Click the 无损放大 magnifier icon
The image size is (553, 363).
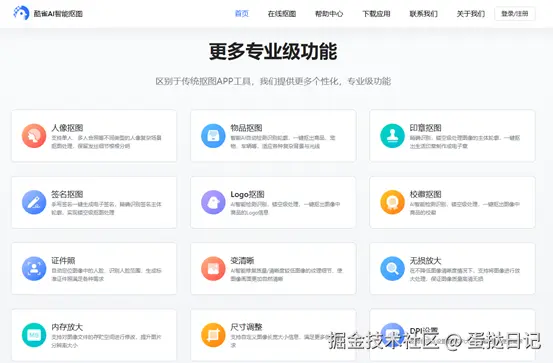pos(392,268)
